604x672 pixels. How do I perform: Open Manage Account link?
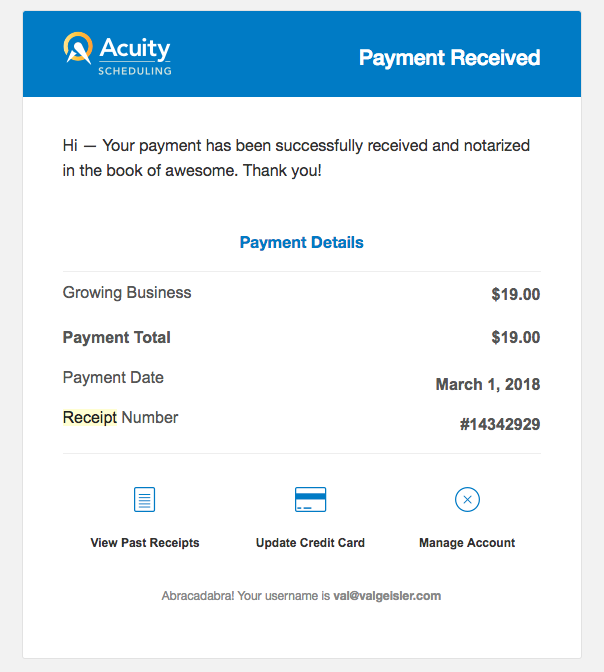[467, 543]
